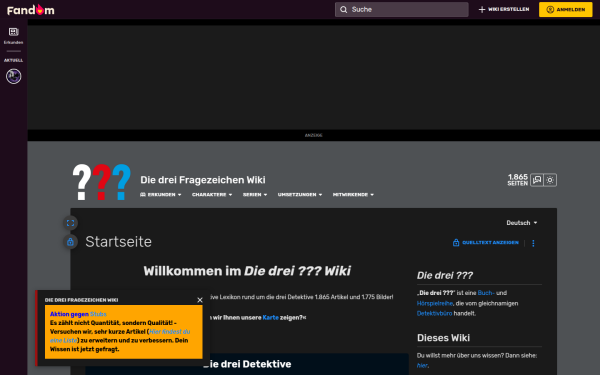The width and height of the screenshot is (600, 375).
Task: Click the Wiki erstellen button
Action: 504,10
